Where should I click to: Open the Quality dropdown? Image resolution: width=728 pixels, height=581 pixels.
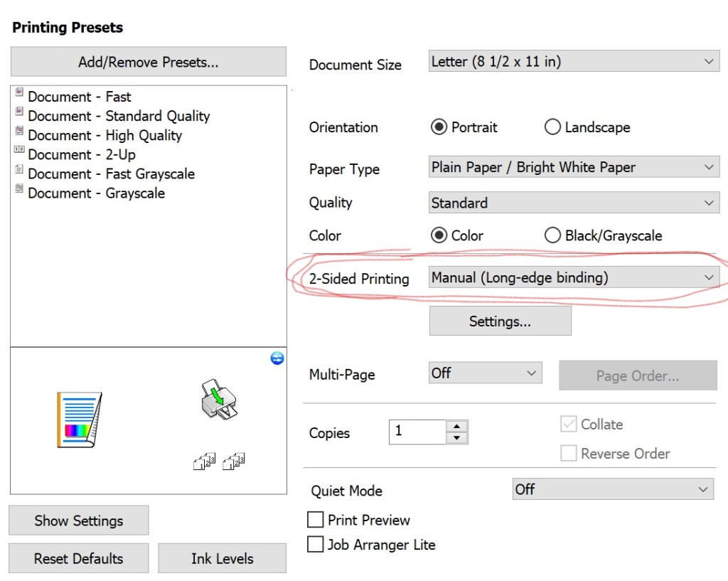[574, 203]
